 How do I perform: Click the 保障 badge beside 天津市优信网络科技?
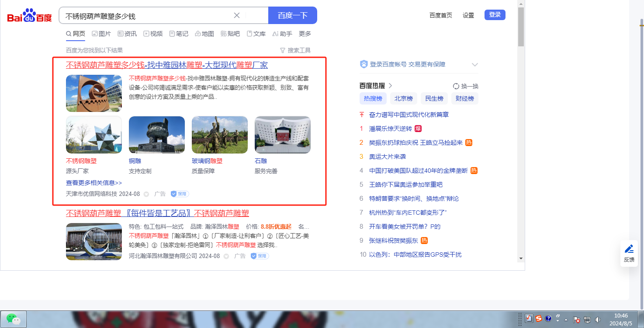click(180, 194)
